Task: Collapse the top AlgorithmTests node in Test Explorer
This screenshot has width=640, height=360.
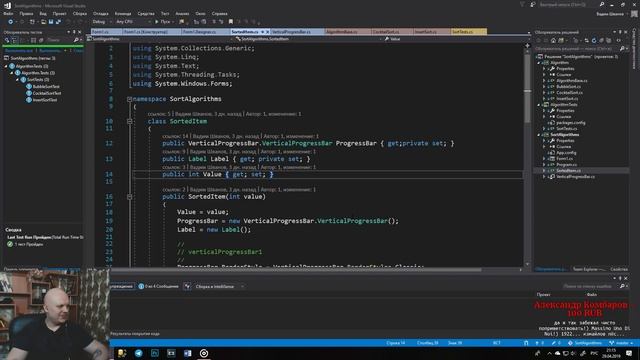Action: click(6, 66)
